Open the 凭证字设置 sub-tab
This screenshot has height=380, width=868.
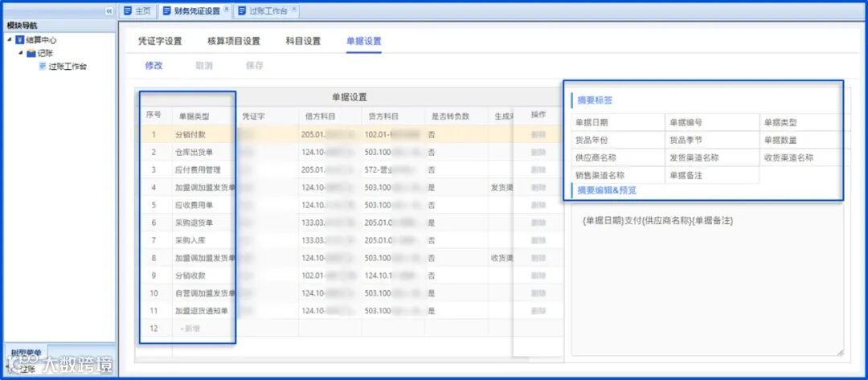160,41
